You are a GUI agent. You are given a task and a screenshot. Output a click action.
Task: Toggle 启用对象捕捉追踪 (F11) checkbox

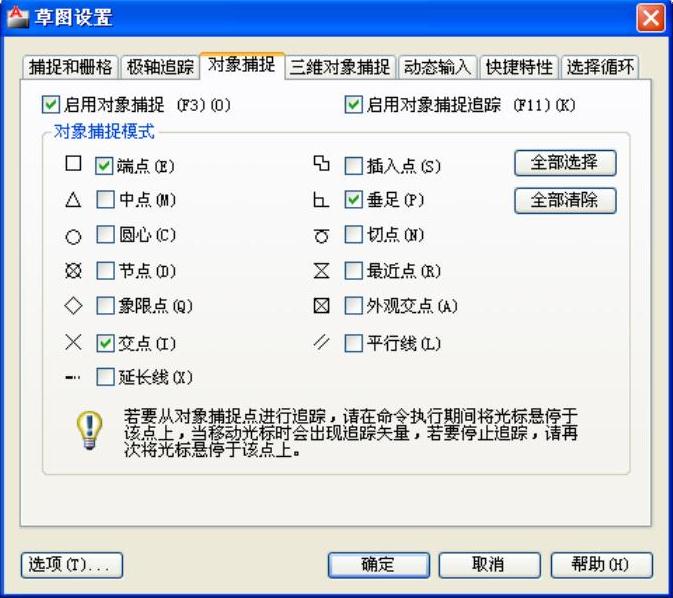click(353, 104)
